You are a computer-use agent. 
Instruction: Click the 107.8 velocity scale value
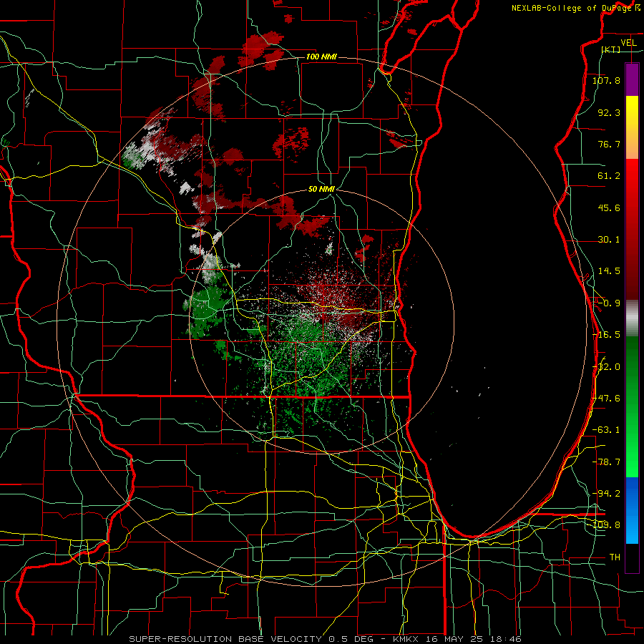(606, 80)
